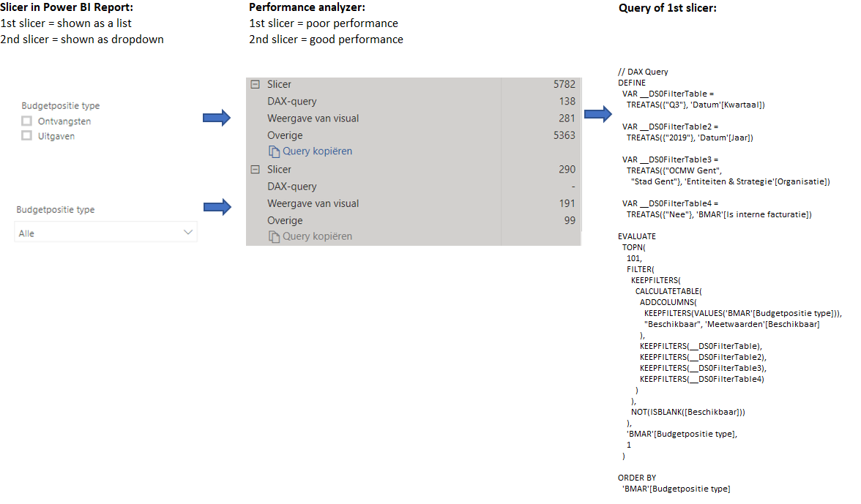The height and width of the screenshot is (504, 861).
Task: Click the 290 duration value
Action: [x=567, y=170]
